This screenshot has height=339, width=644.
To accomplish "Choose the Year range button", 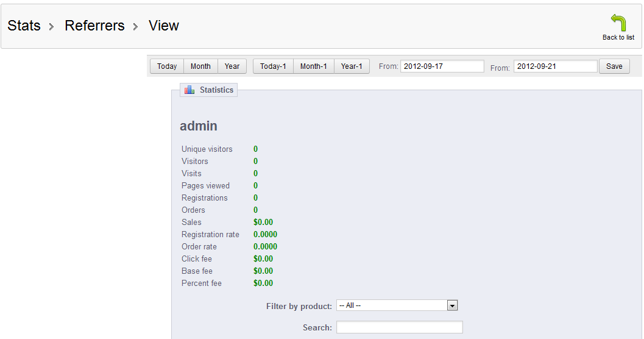I will [x=232, y=66].
